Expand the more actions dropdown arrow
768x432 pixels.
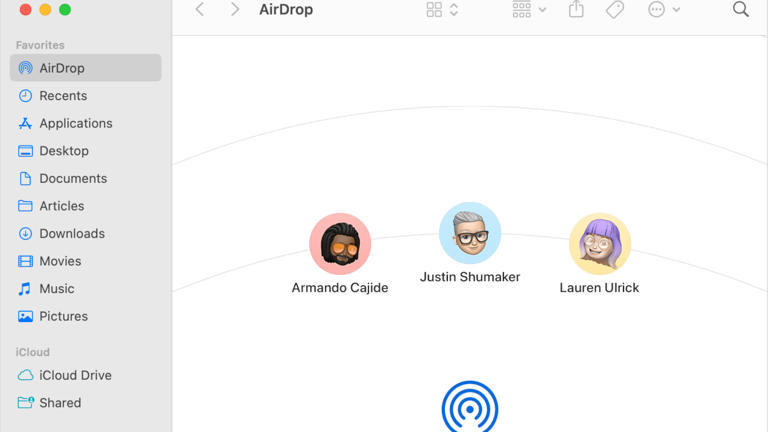click(x=676, y=9)
